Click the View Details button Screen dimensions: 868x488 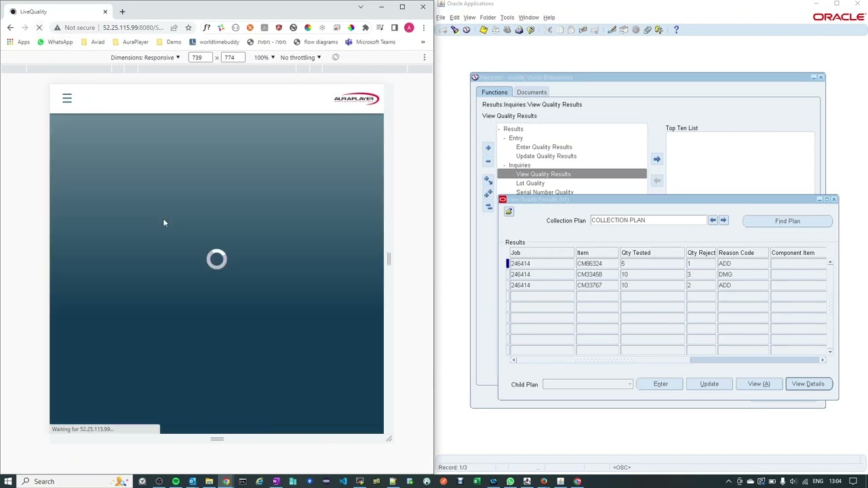point(808,384)
